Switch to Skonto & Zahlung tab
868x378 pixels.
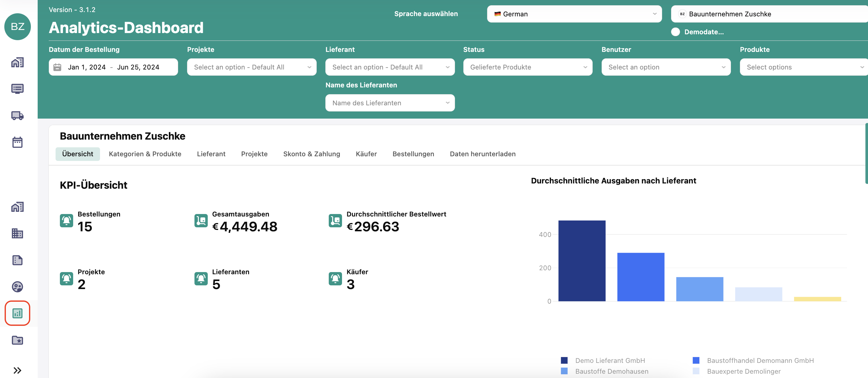click(x=311, y=154)
